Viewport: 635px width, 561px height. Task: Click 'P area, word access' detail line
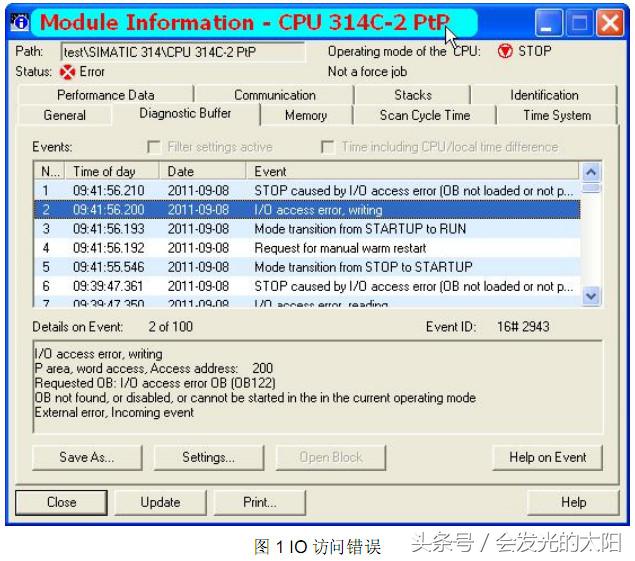coord(154,369)
